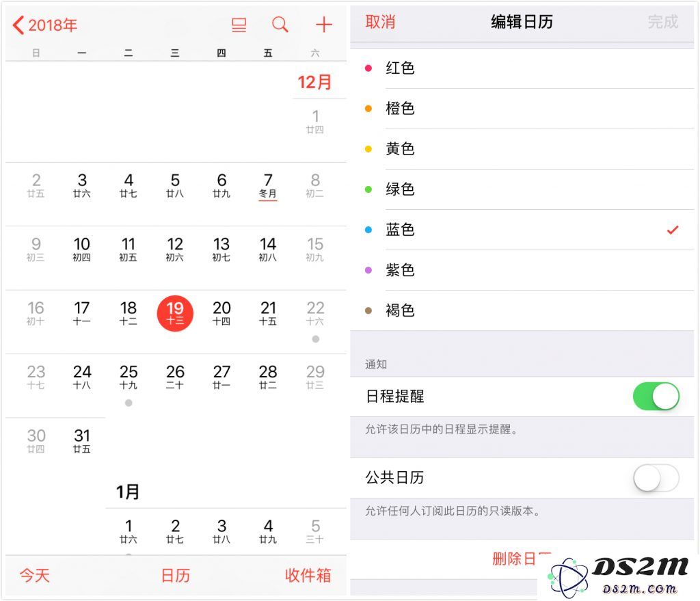Tap the red 删除日历 button
700x601 pixels.
(522, 558)
